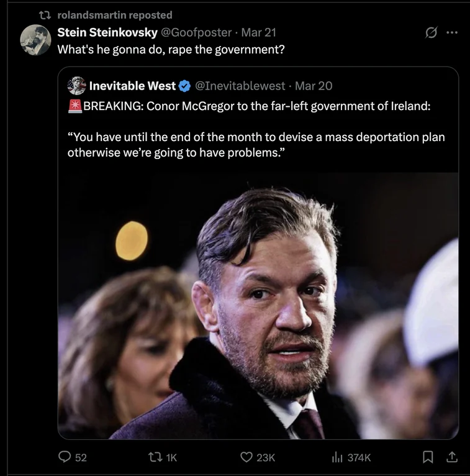Screen dimensions: 470x476
Task: Like the post with the heart icon
Action: (246, 457)
